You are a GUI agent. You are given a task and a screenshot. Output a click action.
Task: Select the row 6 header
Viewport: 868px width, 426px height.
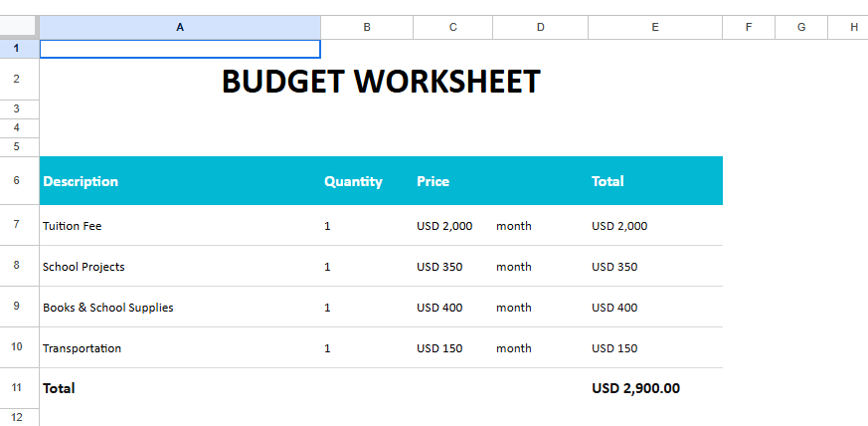click(17, 180)
